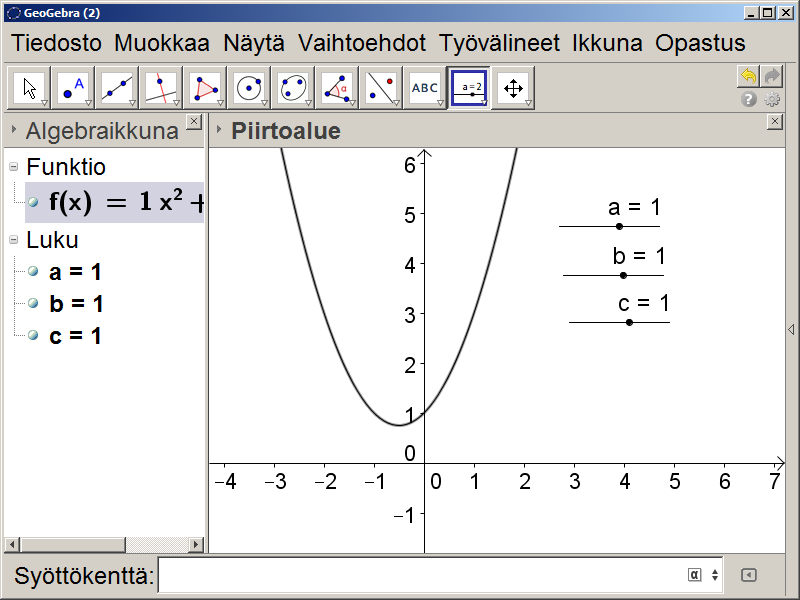The width and height of the screenshot is (800, 600).
Task: Select the New Point tool
Action: pos(73,88)
